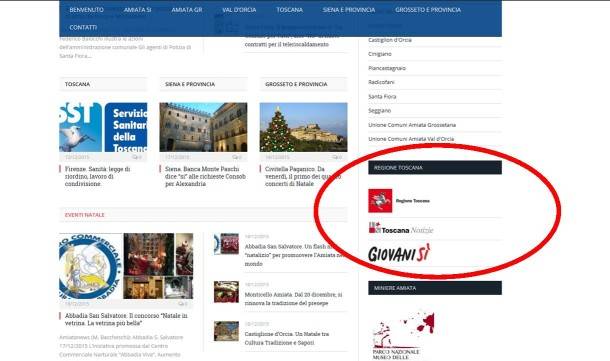Open small thumbnail beside Monticello Amiata article

(226, 292)
